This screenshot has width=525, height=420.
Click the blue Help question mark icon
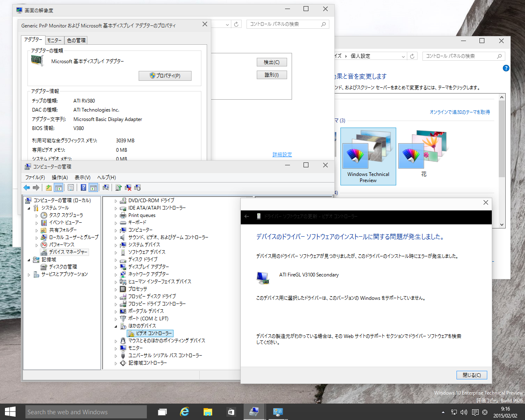(83, 187)
